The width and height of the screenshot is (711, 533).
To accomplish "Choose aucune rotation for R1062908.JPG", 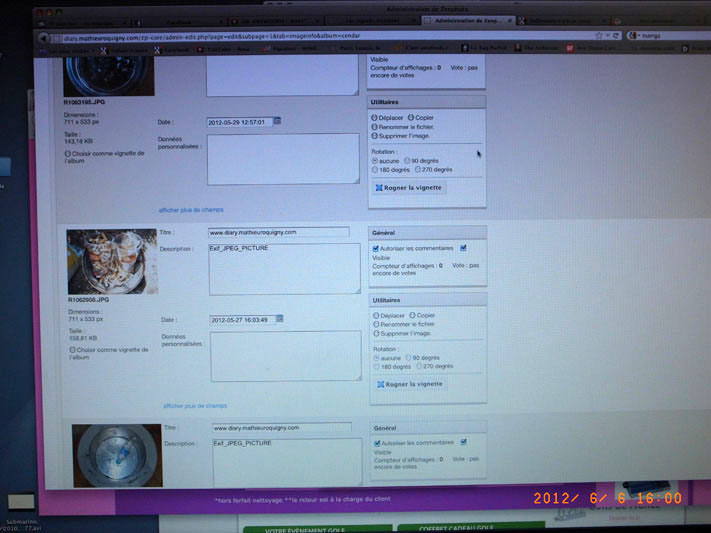I will (376, 358).
